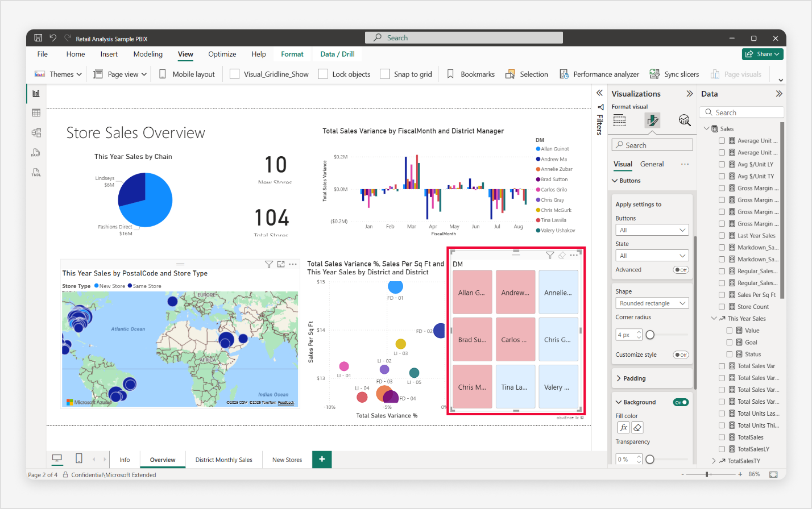Switch to the District Monthly Sales page tab
Viewport: 812px width, 509px height.
pos(224,460)
